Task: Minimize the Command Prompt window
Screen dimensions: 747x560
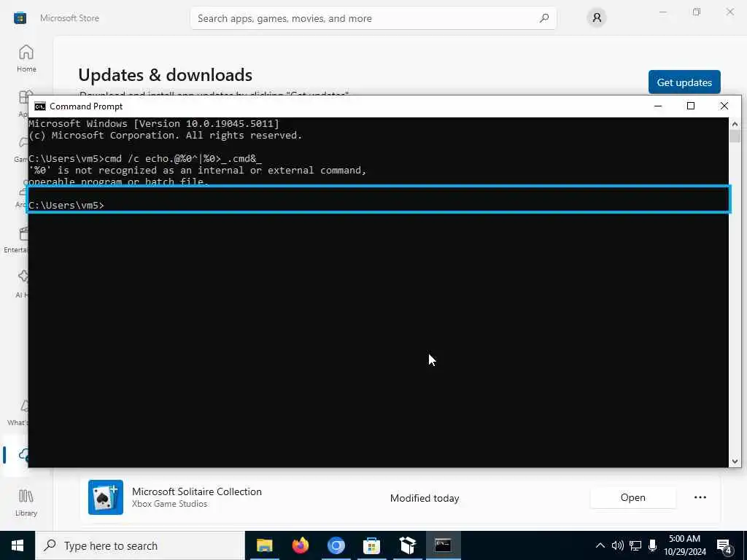Action: (658, 106)
